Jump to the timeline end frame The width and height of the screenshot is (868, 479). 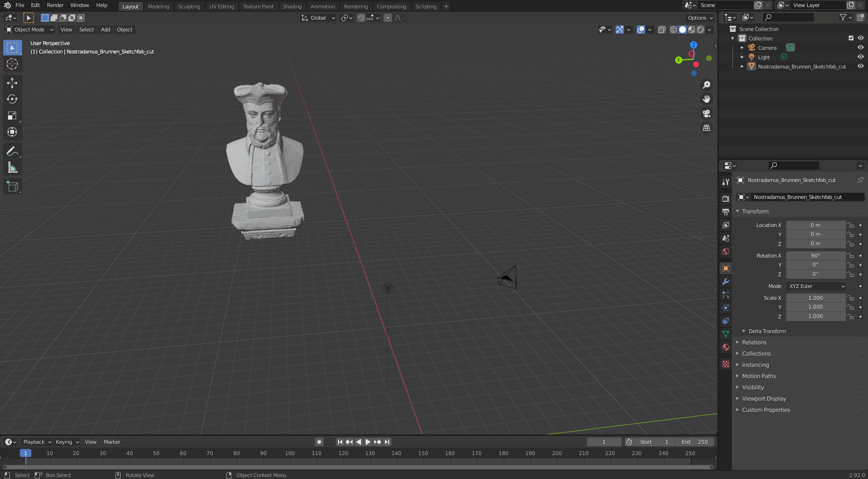pyautogui.click(x=387, y=442)
